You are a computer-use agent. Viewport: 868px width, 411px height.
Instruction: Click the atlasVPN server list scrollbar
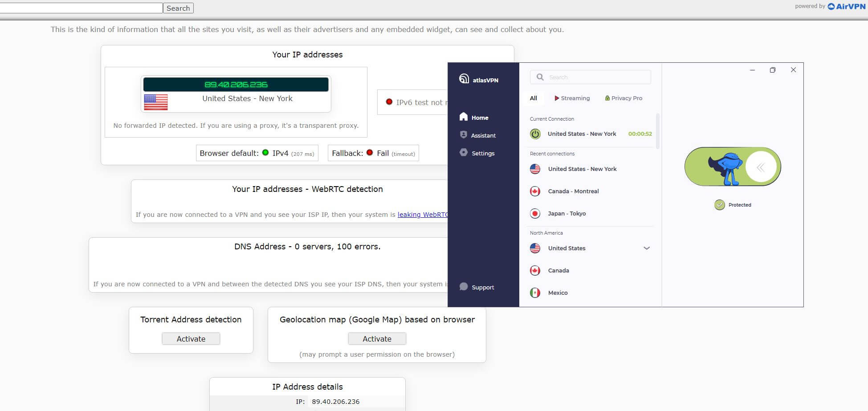point(658,131)
